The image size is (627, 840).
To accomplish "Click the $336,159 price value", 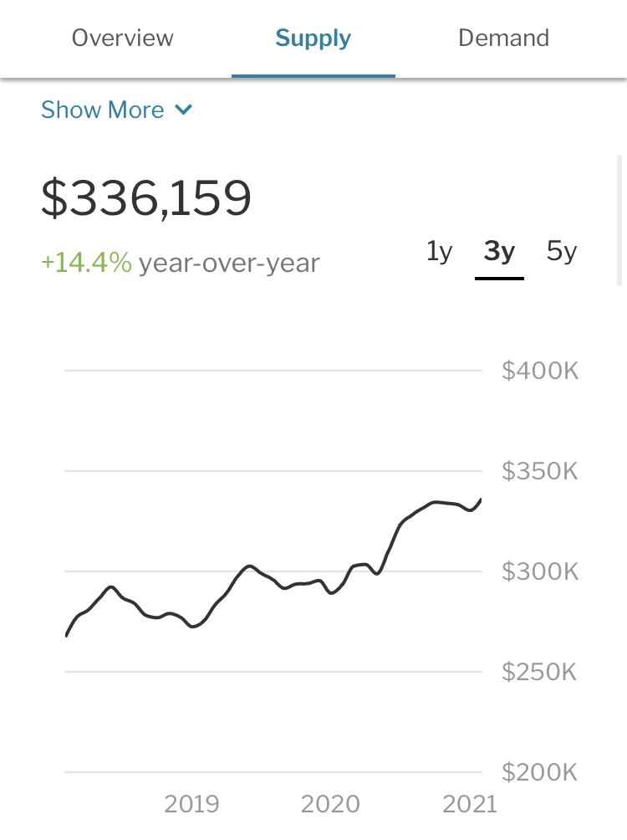I will pyautogui.click(x=146, y=198).
